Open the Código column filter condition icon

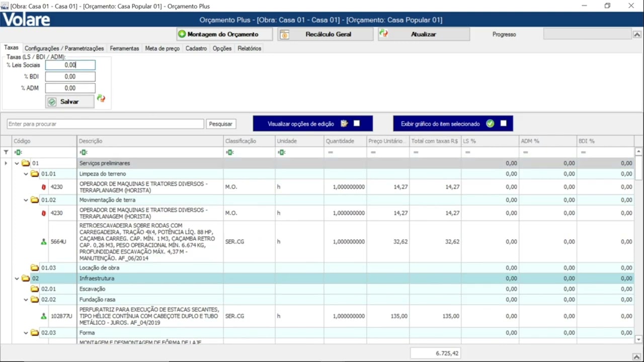tap(18, 152)
